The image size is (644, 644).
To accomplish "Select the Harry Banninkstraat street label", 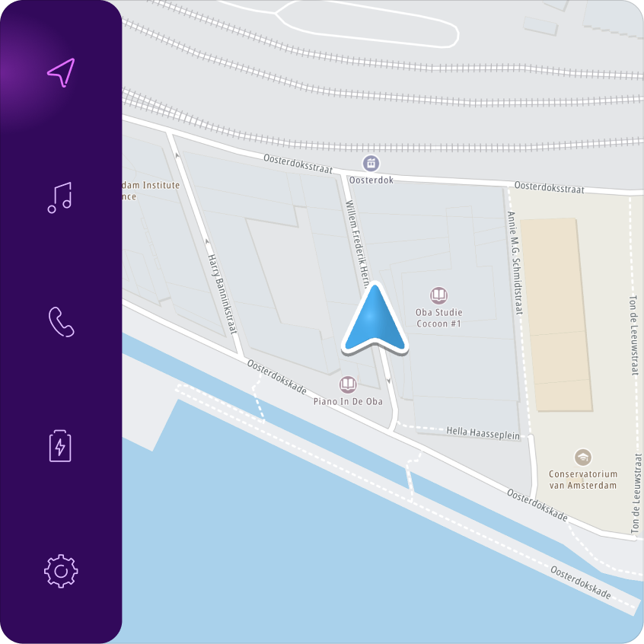I will (x=222, y=294).
